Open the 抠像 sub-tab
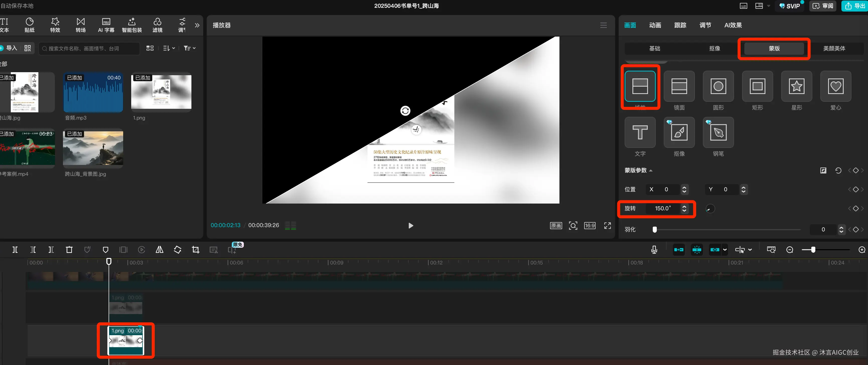The height and width of the screenshot is (365, 868). (714, 48)
